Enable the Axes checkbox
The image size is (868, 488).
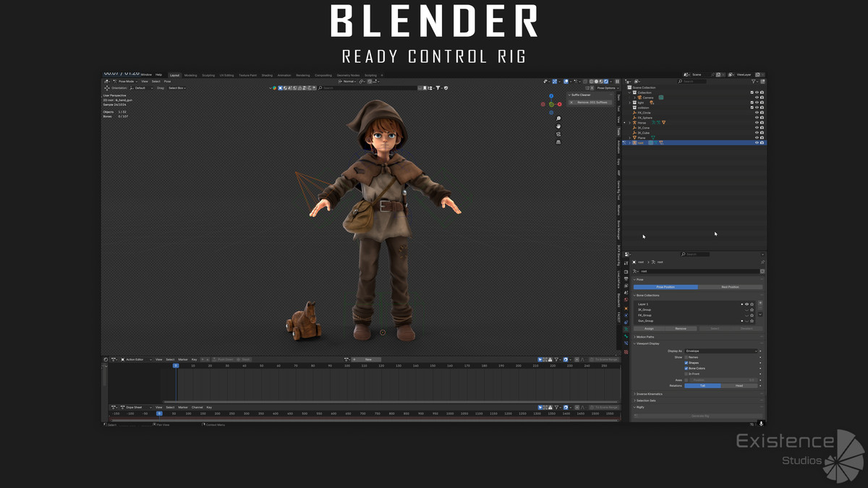click(686, 380)
